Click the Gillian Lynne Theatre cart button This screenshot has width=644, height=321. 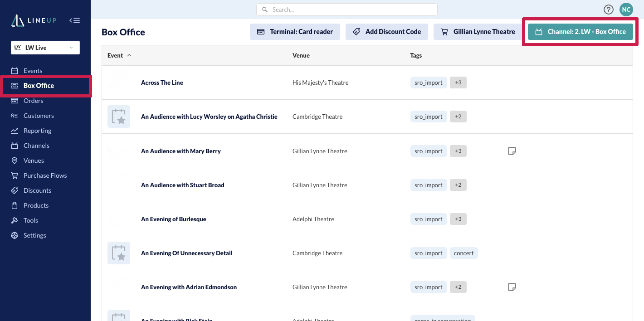pyautogui.click(x=478, y=32)
